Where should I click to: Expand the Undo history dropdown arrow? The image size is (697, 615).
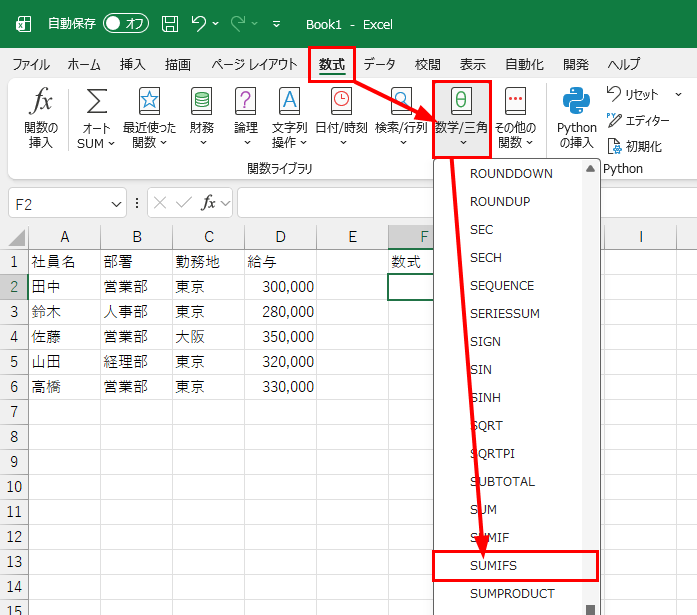pos(216,24)
